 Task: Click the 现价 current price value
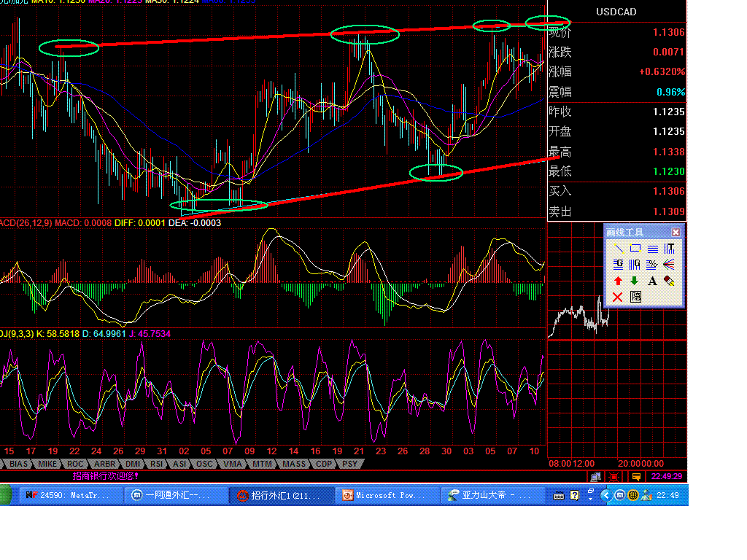[668, 32]
